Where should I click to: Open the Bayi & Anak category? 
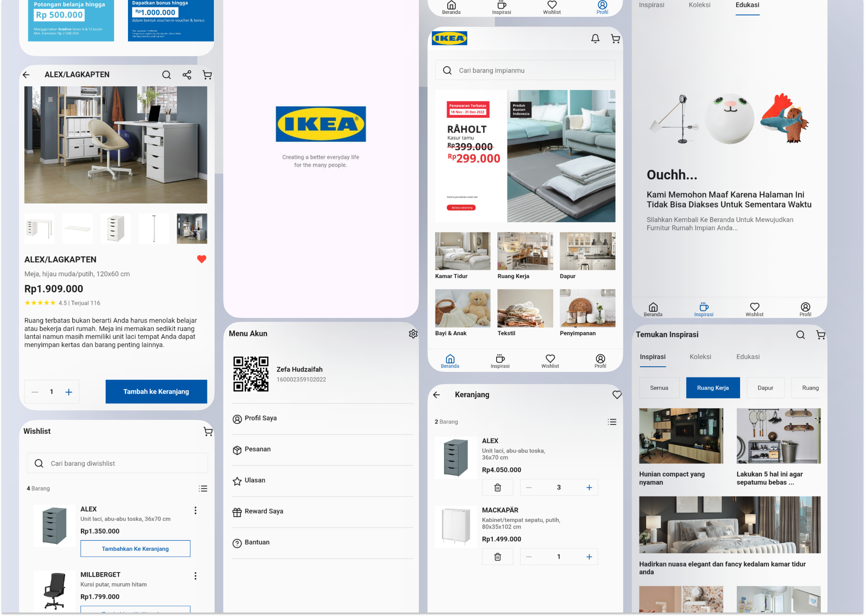(x=463, y=313)
